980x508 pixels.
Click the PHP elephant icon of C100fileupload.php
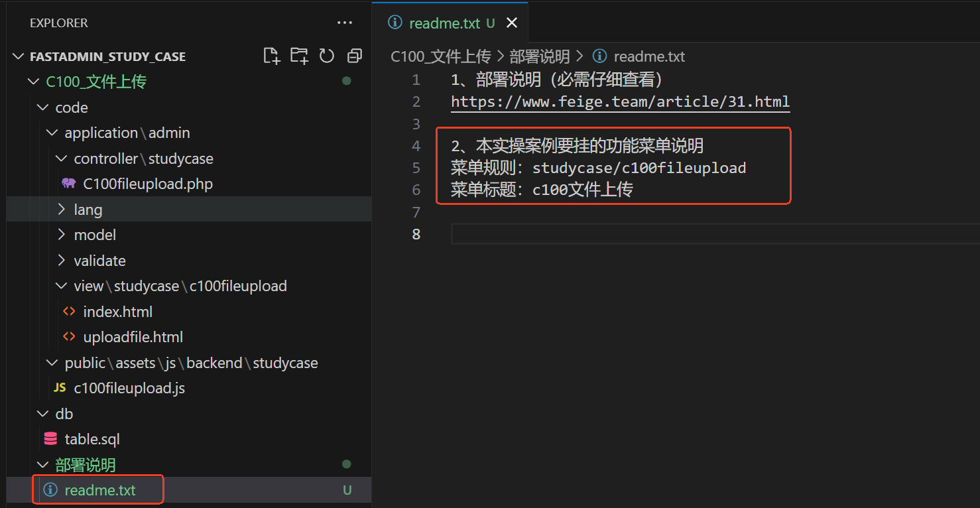coord(68,184)
